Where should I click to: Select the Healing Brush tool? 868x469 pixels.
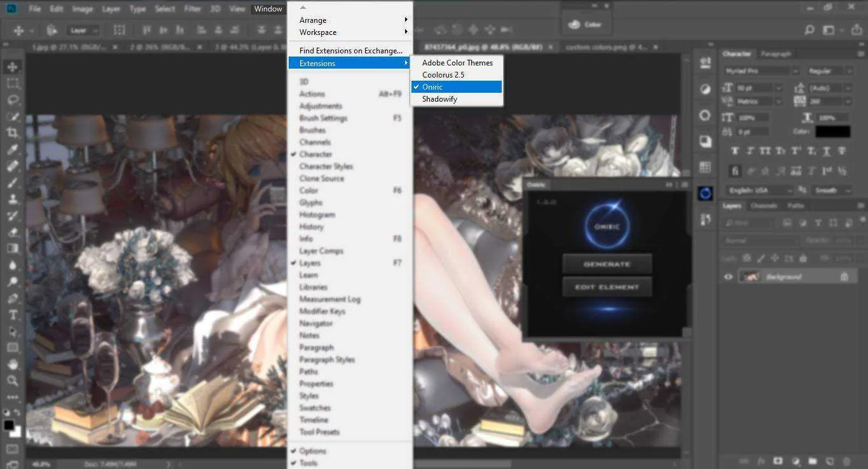[x=12, y=166]
